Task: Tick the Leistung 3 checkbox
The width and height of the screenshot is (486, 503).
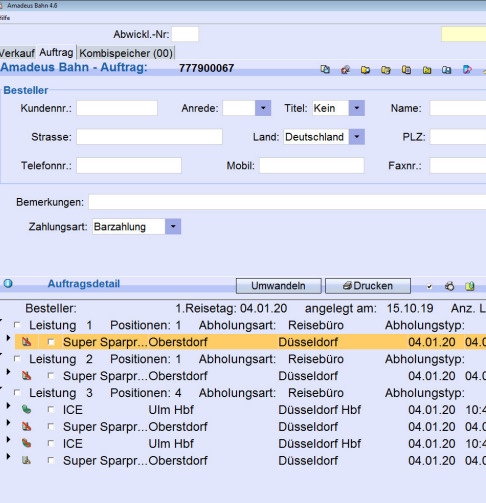Action: click(x=17, y=392)
